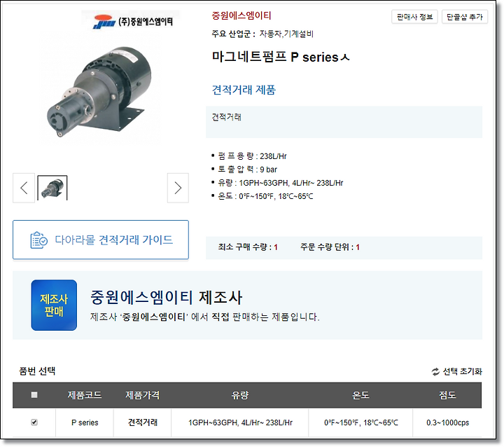Click the 견적거래 price cell in table
This screenshot has width=504, height=447.
click(x=143, y=422)
